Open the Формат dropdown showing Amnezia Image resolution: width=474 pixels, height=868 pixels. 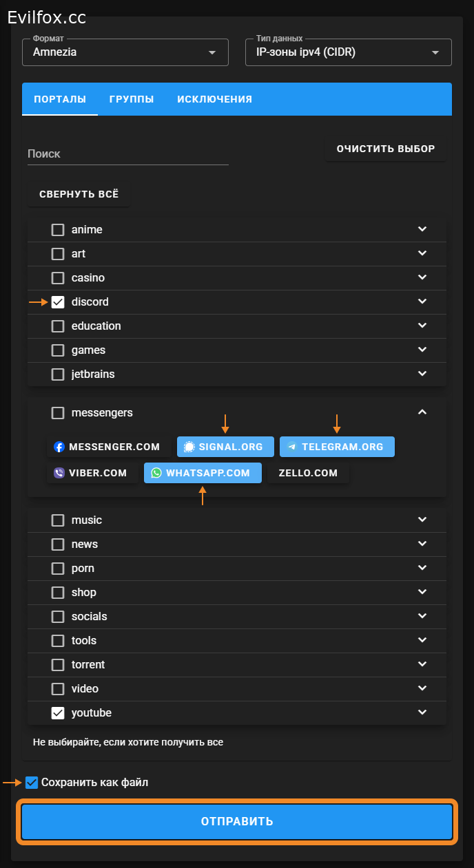pyautogui.click(x=125, y=52)
